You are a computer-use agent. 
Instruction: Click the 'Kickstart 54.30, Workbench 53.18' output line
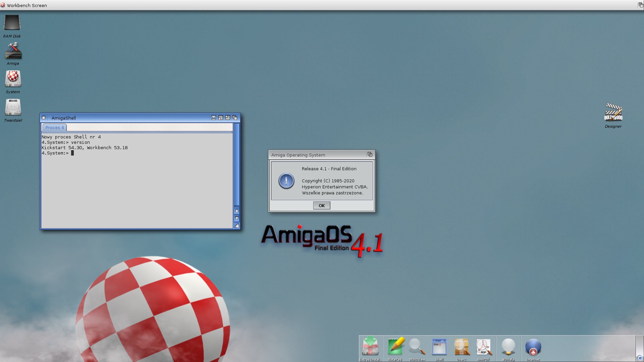85,148
